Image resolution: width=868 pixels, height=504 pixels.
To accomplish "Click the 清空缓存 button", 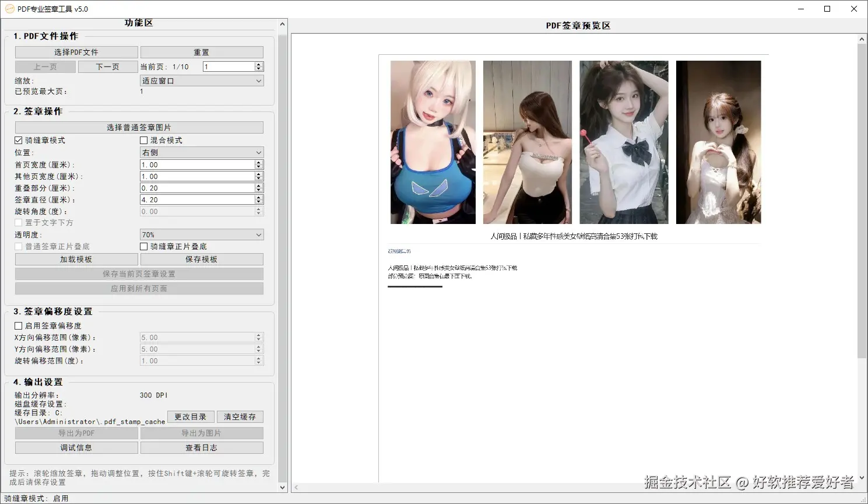I will (240, 417).
